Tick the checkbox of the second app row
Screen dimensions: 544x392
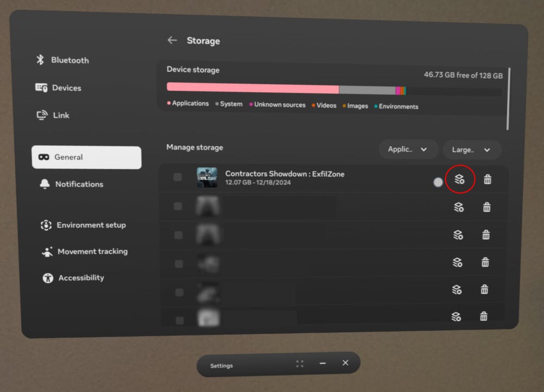pyautogui.click(x=178, y=206)
